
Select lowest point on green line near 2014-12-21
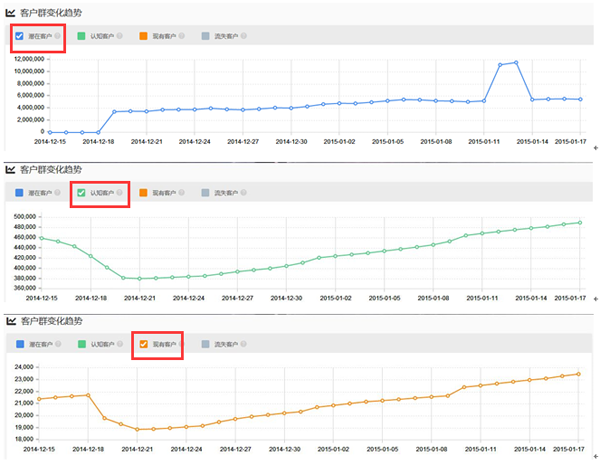pyautogui.click(x=140, y=279)
